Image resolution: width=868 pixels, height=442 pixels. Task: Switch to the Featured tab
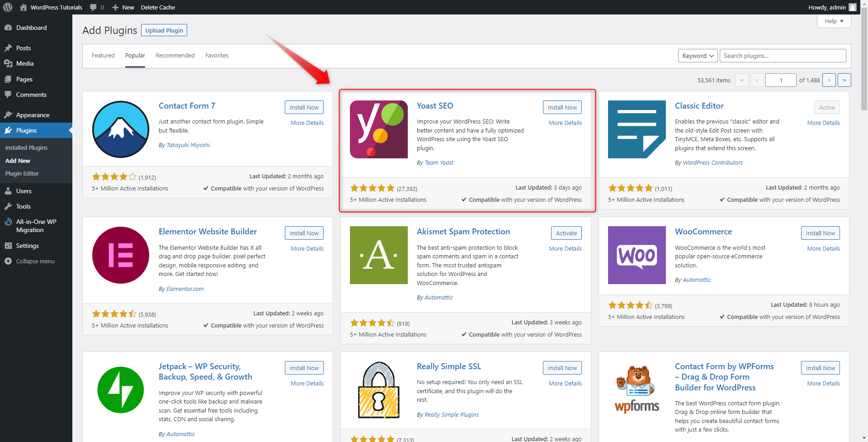tap(103, 55)
